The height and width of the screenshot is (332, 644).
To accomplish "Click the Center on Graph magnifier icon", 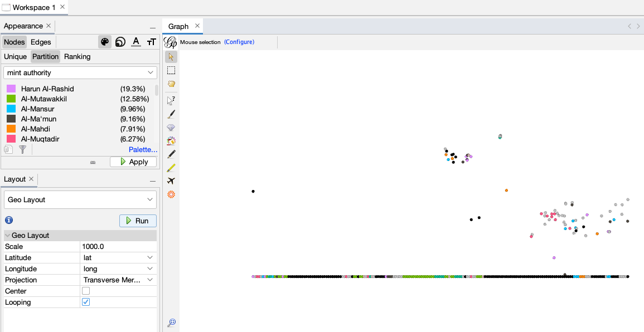I will (172, 322).
